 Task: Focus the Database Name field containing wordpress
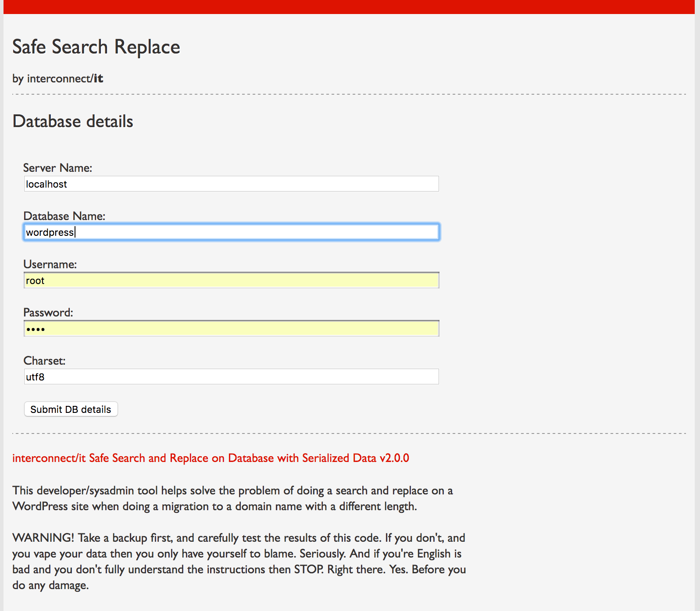tap(231, 232)
